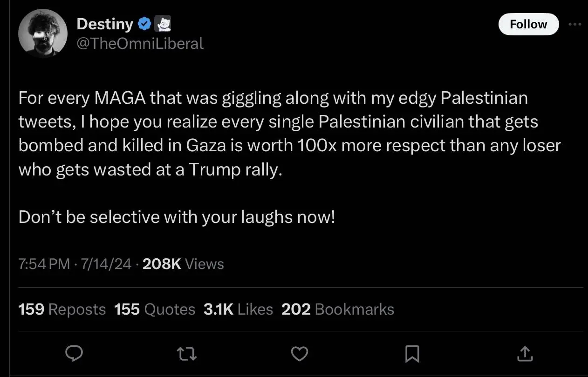Screen dimensions: 588x377
Task: Bookmark the tweet using the ribbon icon
Action: coord(411,354)
